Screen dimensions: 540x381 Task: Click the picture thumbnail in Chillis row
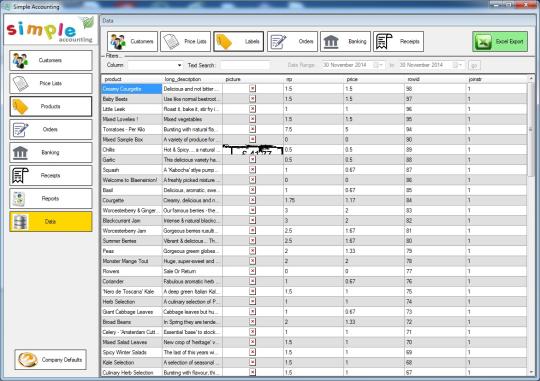(x=253, y=150)
